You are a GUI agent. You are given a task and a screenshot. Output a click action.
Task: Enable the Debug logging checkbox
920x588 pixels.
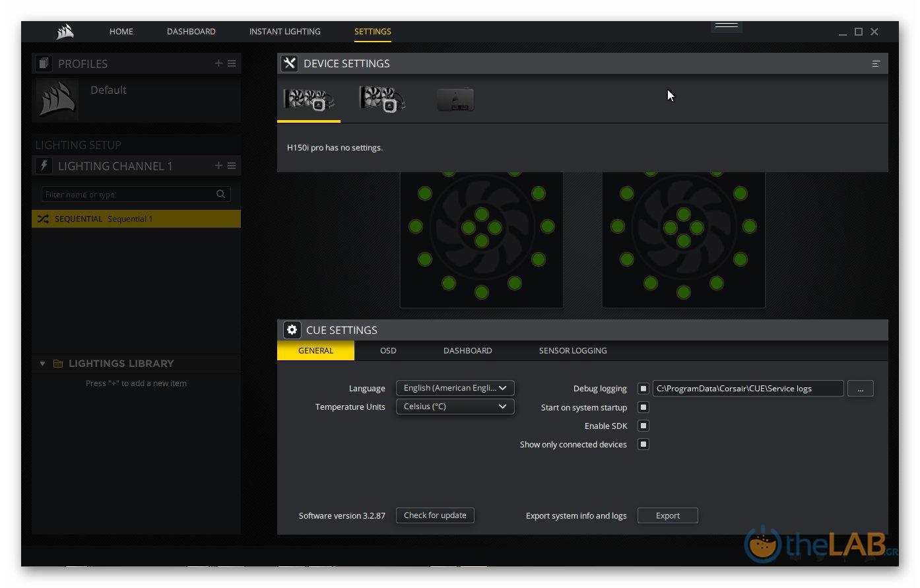coord(643,389)
